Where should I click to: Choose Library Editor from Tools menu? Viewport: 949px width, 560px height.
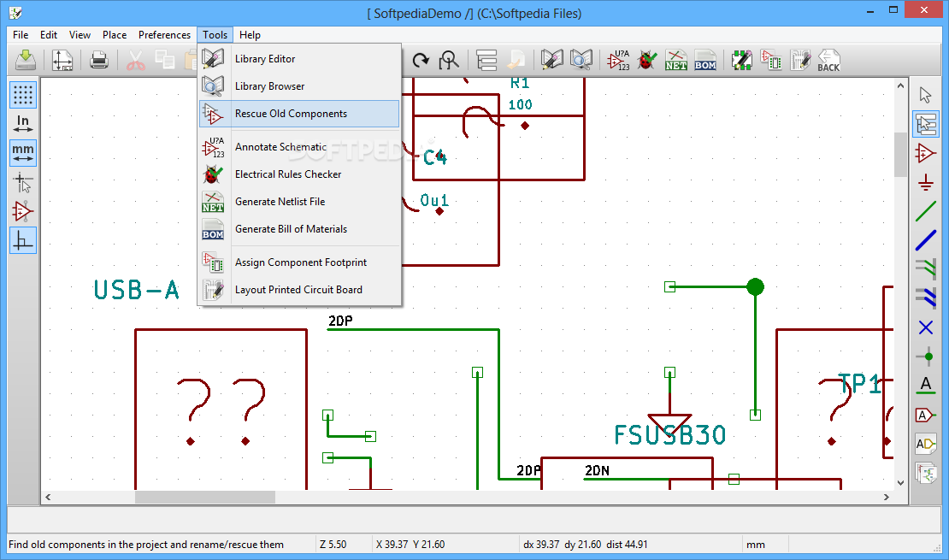click(x=299, y=59)
